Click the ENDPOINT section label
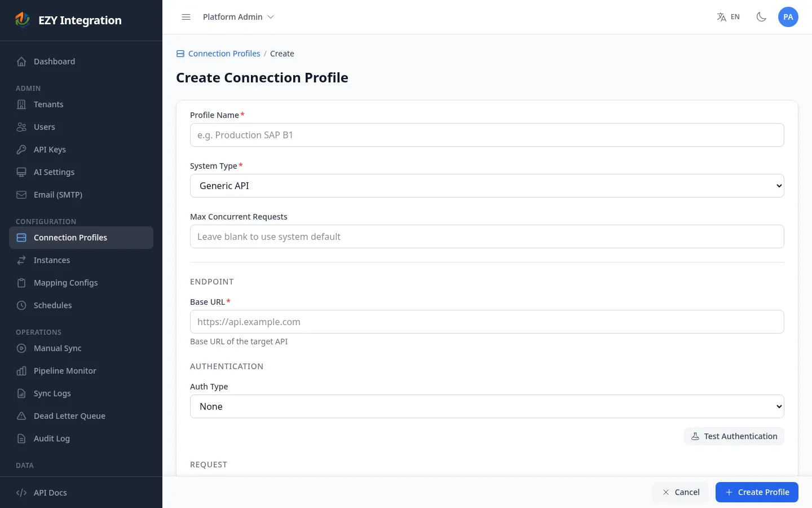Viewport: 812px width, 508px height. point(212,282)
